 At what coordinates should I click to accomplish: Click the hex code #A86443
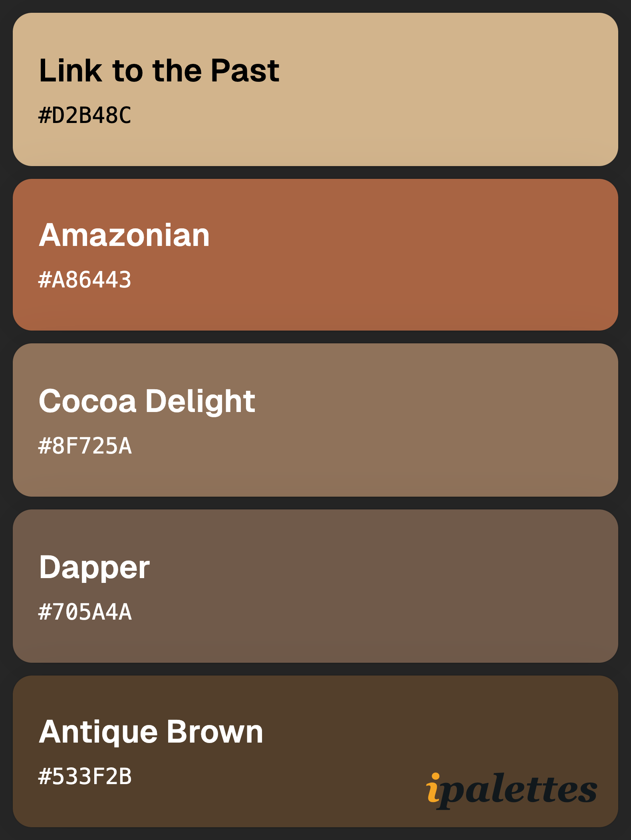[x=85, y=279]
